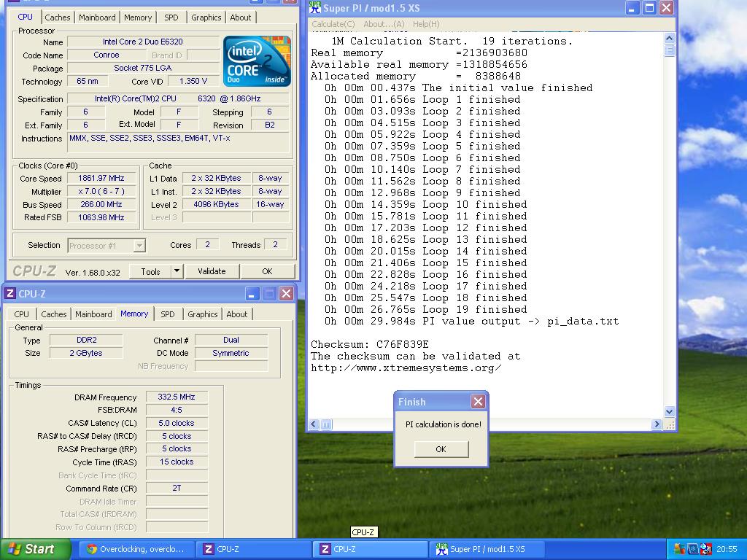
Task: Click the Super PI vertical scrollbar thumb
Action: 670,50
